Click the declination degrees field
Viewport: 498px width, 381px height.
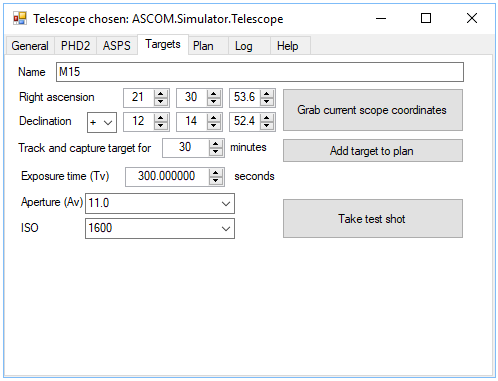[x=139, y=122]
